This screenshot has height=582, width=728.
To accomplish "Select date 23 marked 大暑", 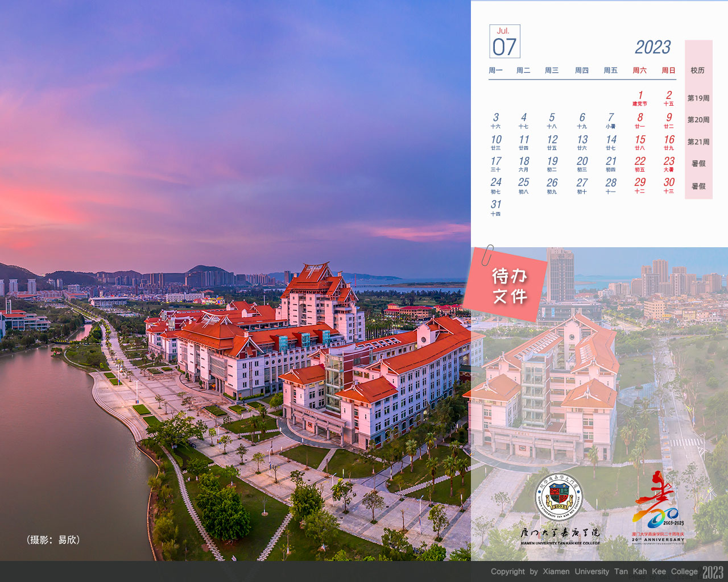I will pos(669,164).
